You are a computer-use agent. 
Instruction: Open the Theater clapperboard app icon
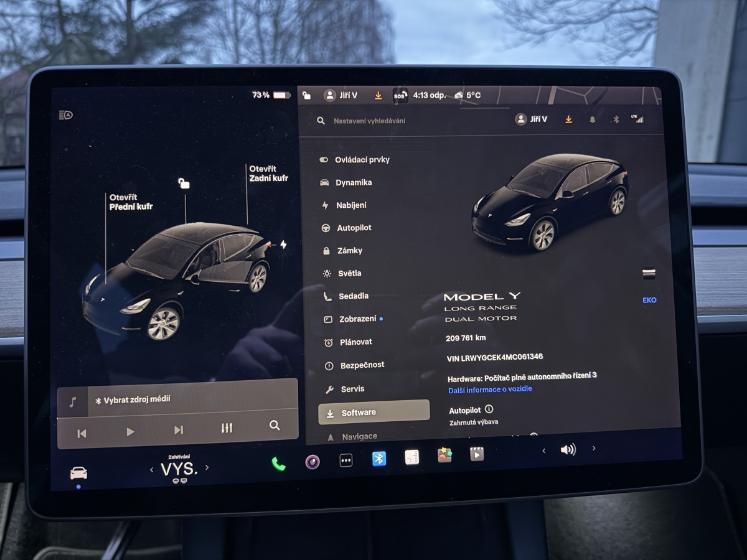(x=476, y=454)
